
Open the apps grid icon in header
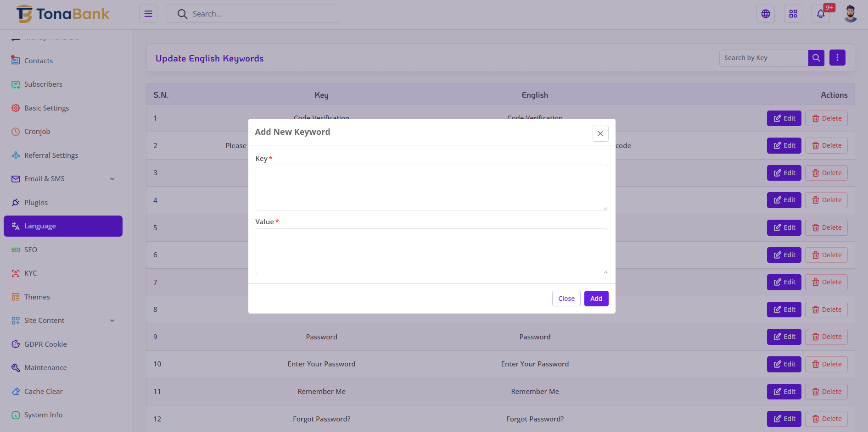pyautogui.click(x=793, y=14)
